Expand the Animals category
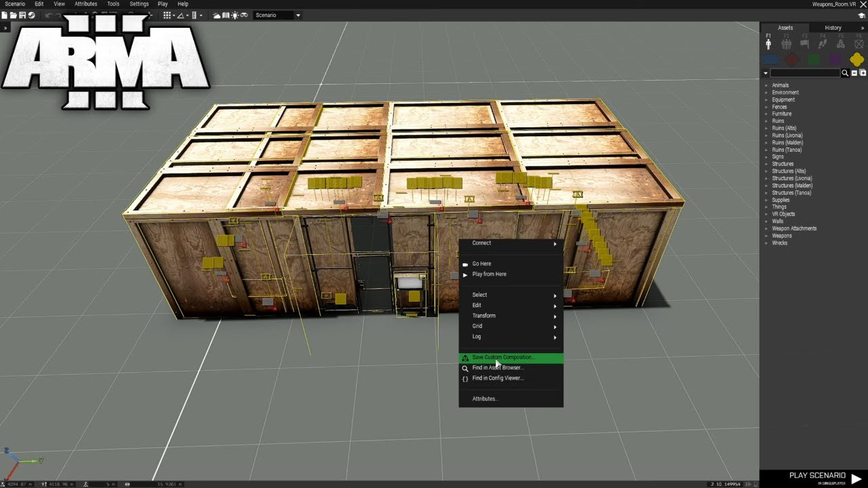This screenshot has height=488, width=868. point(766,85)
